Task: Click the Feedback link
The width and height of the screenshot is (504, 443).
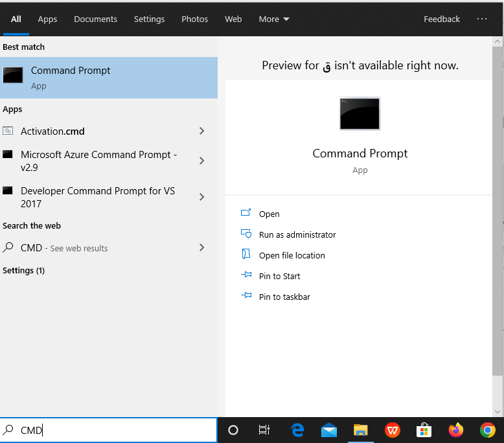Action: (442, 19)
